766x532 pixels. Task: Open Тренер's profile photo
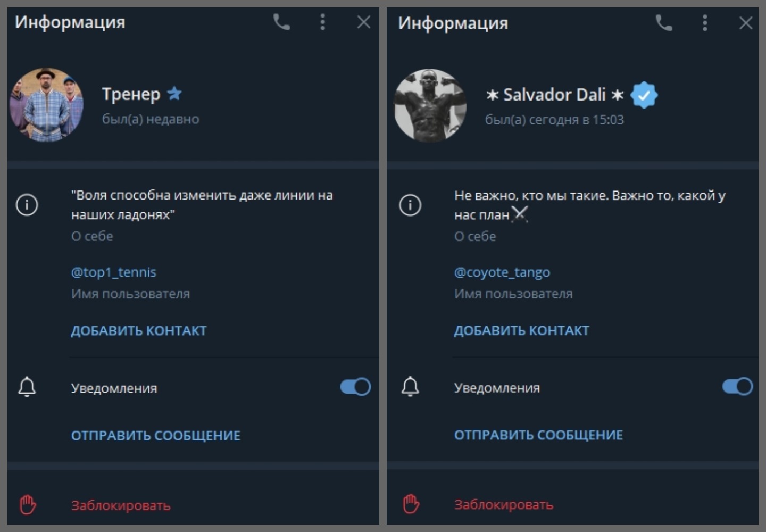pyautogui.click(x=47, y=105)
